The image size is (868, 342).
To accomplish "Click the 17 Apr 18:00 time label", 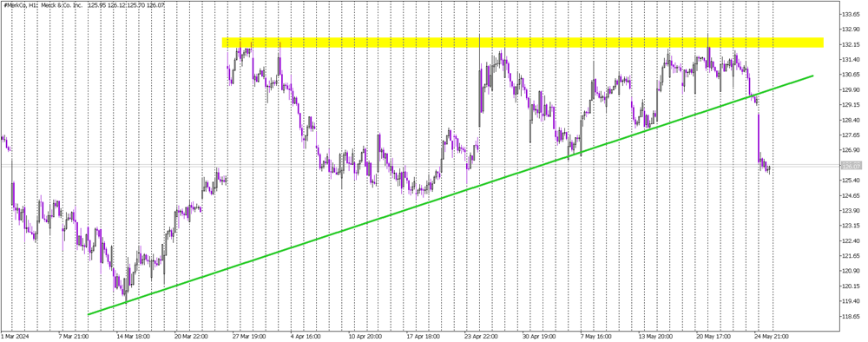I will 423,336.
